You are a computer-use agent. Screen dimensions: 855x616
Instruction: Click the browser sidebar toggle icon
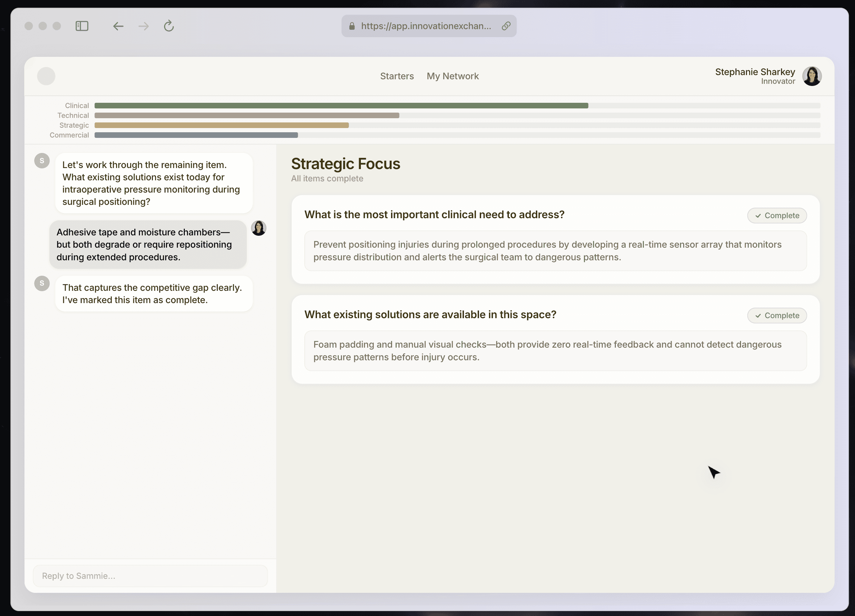click(82, 26)
